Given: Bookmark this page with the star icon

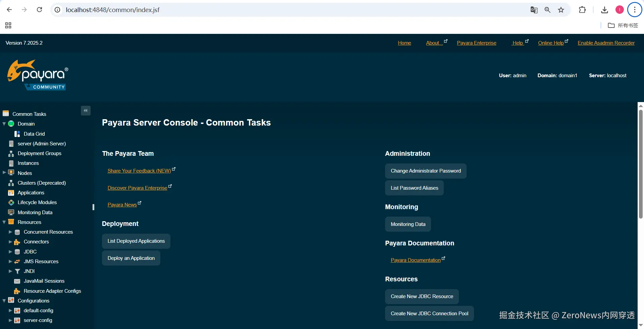Looking at the screenshot, I should pos(561,10).
